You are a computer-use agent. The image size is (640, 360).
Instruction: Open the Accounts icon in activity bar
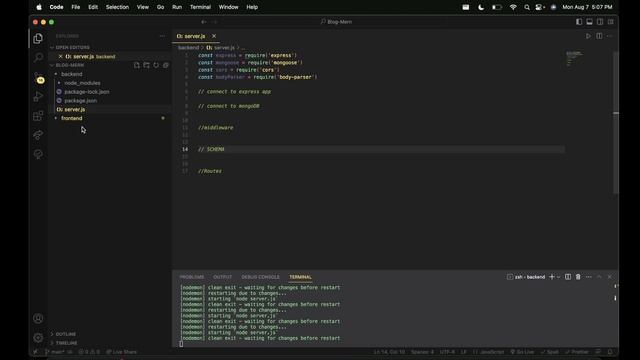[38, 318]
